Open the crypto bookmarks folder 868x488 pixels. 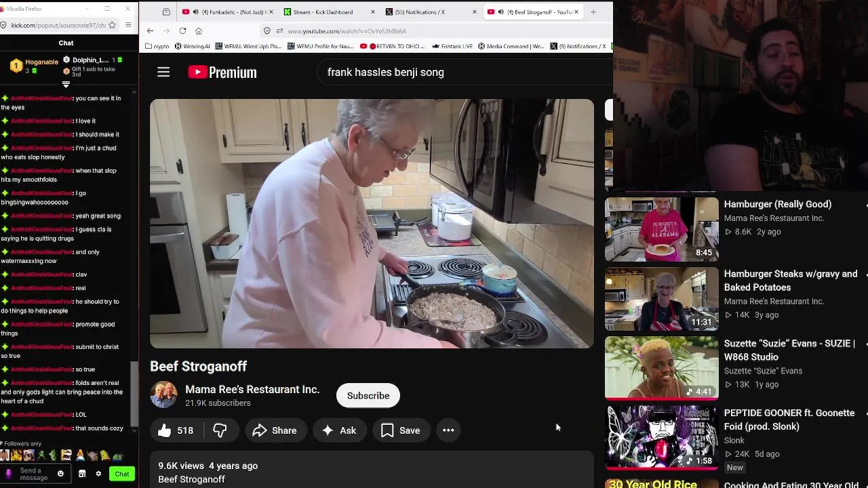click(157, 46)
